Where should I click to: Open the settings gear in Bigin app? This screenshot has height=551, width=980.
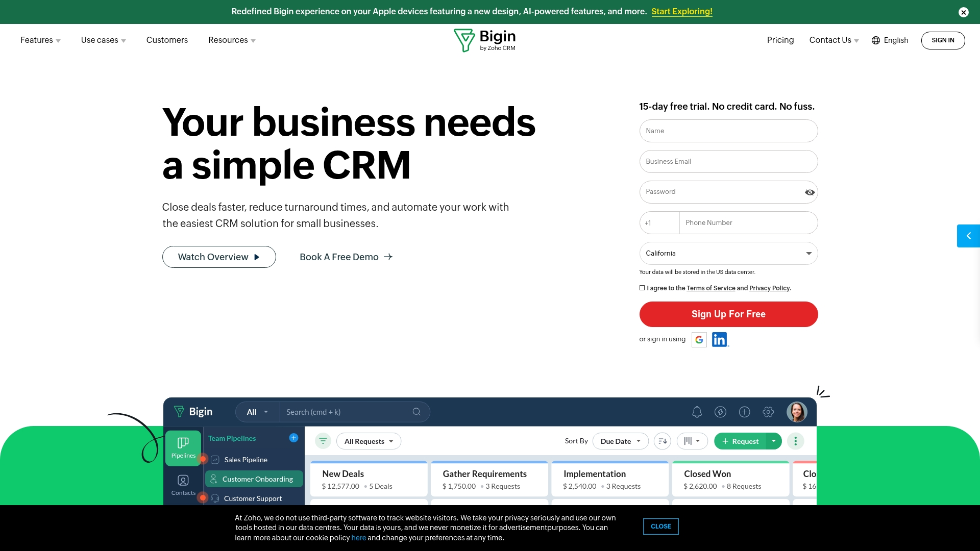pos(768,412)
